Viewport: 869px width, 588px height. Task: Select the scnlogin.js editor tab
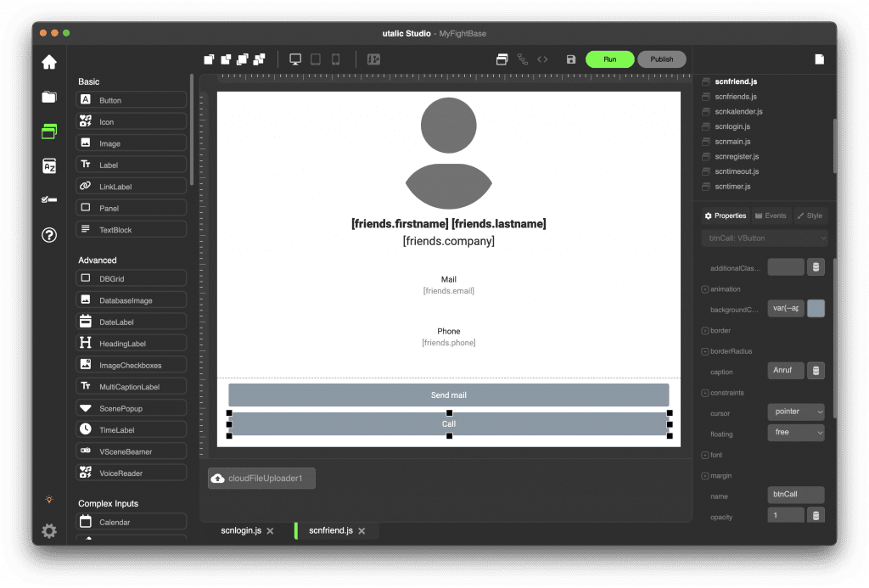click(241, 530)
